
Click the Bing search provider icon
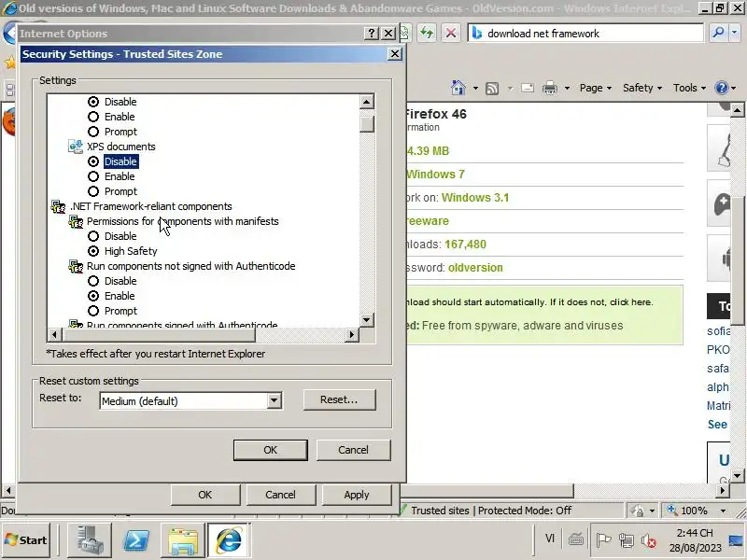tap(477, 34)
